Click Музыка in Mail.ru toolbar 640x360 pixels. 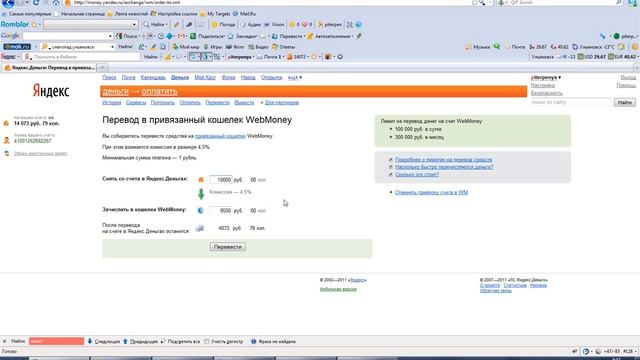pyautogui.click(x=478, y=47)
